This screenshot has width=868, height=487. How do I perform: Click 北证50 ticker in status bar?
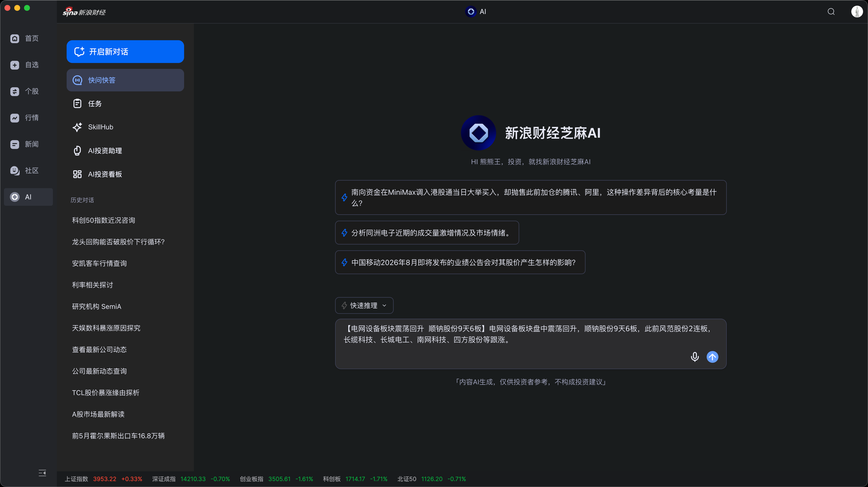coord(432,479)
